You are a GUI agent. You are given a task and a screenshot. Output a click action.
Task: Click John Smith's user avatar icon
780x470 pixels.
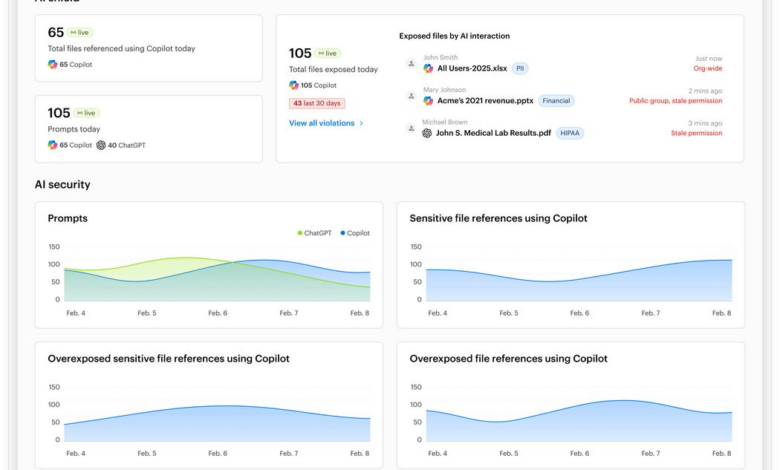411,63
